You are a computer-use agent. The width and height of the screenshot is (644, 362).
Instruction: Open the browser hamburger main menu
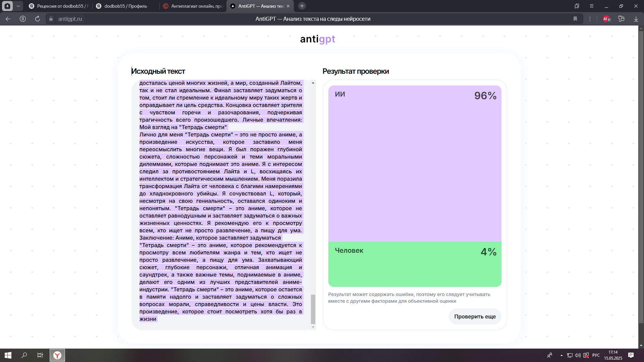click(x=592, y=6)
